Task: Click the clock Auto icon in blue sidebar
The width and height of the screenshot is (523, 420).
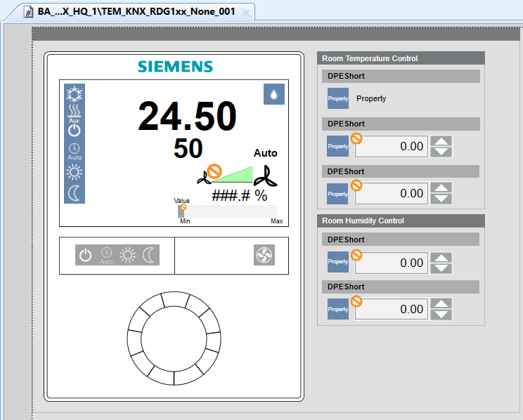Action: pyautogui.click(x=75, y=151)
